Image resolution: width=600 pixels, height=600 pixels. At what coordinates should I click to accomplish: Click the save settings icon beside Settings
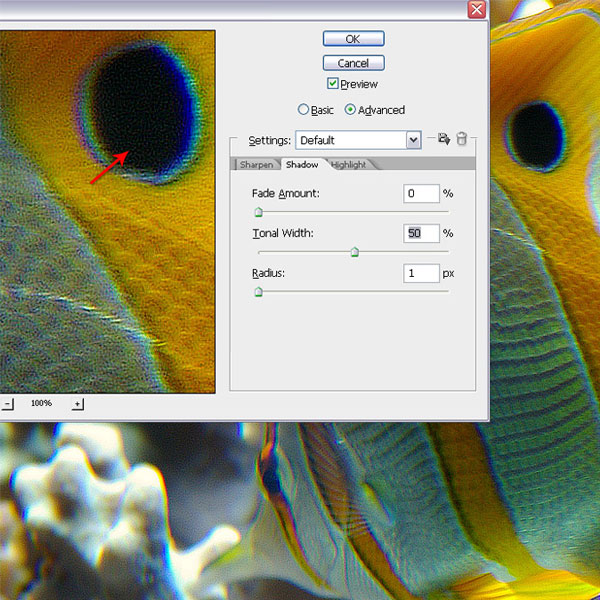pyautogui.click(x=444, y=140)
